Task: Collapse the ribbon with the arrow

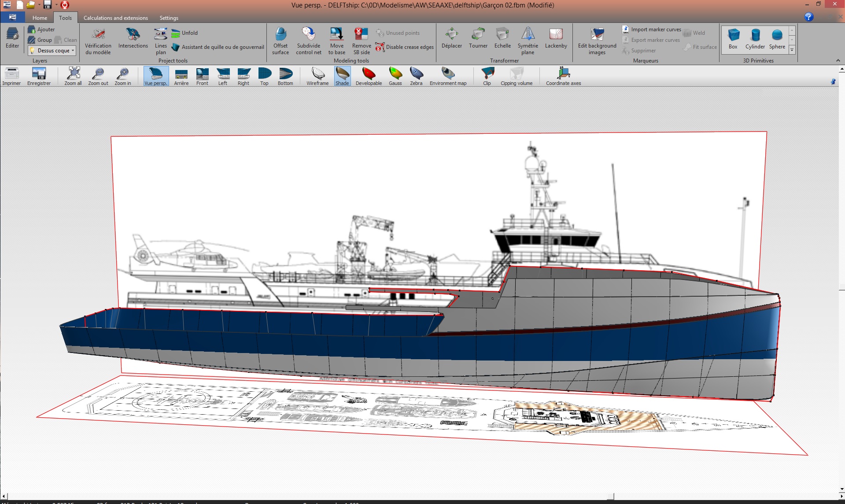Action: pyautogui.click(x=838, y=61)
